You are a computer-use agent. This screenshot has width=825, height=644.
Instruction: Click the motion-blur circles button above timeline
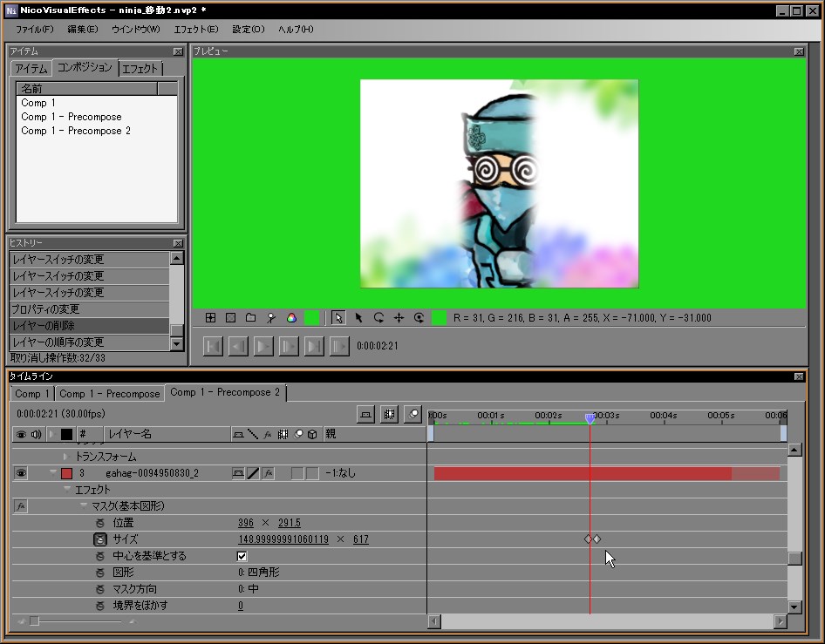tap(413, 414)
